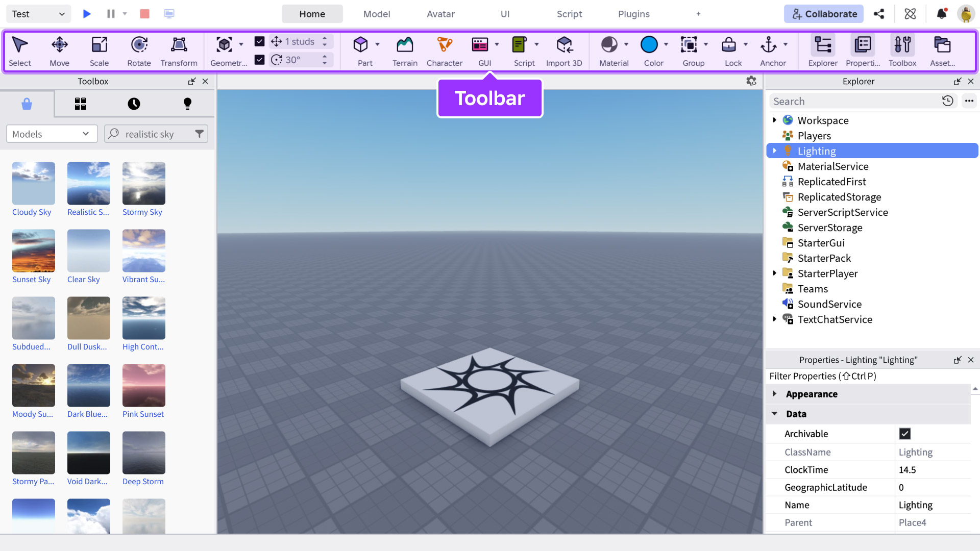The image size is (980, 551).
Task: Expand the TextChatService node
Action: coord(774,319)
